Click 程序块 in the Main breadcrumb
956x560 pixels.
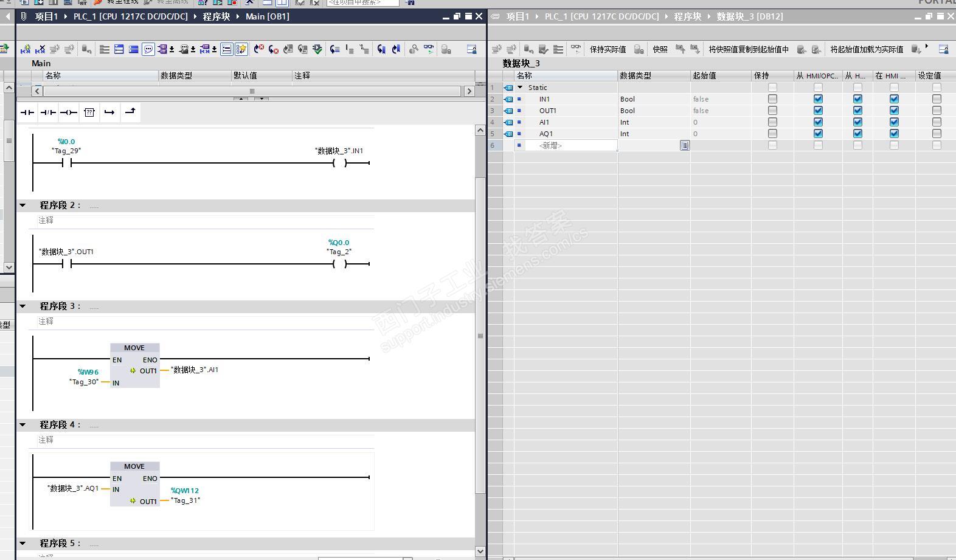[x=216, y=16]
